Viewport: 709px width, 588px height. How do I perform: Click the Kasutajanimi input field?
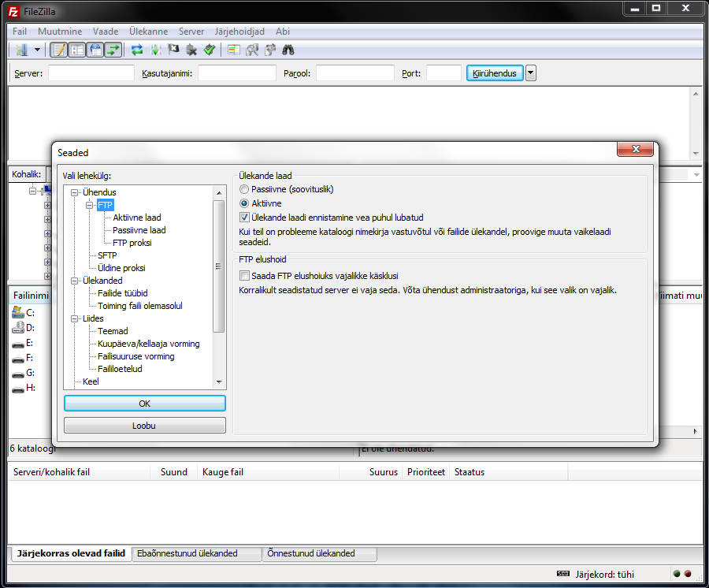237,73
